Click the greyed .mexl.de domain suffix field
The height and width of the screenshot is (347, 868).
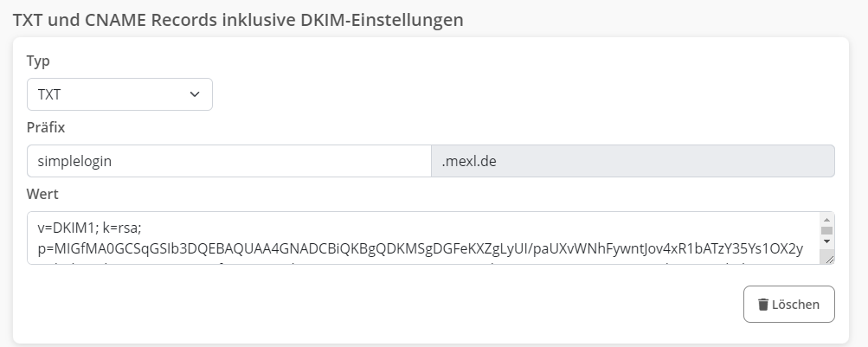point(633,161)
